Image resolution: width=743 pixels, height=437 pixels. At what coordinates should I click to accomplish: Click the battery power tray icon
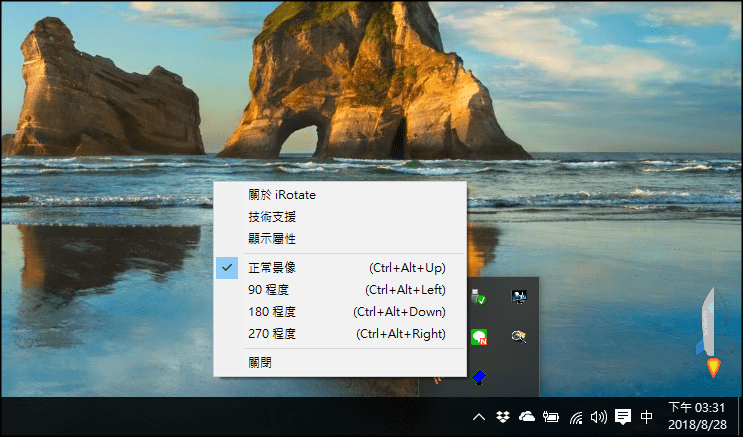pyautogui.click(x=551, y=417)
